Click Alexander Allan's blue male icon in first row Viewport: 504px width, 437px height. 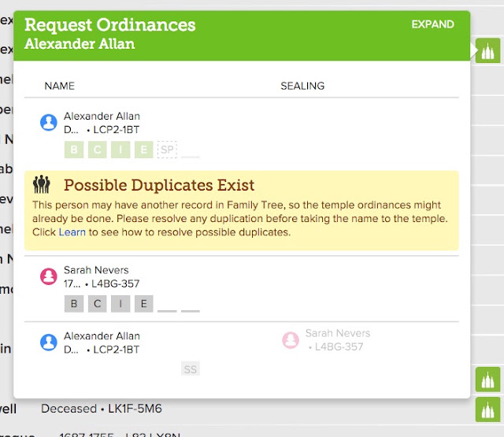[49, 122]
